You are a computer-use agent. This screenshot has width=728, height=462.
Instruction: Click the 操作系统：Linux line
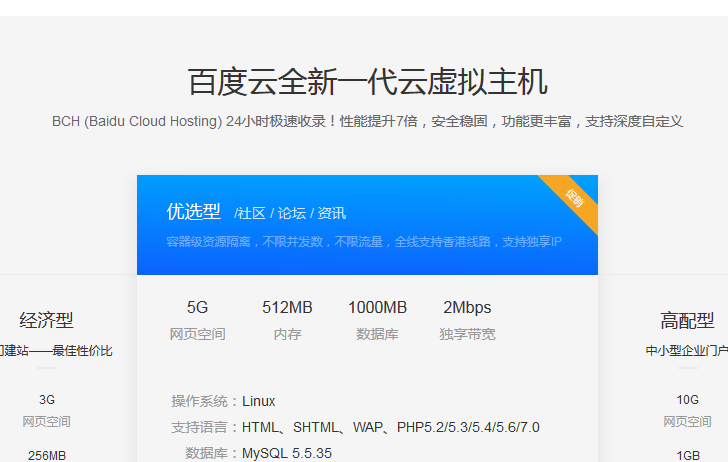coord(223,401)
